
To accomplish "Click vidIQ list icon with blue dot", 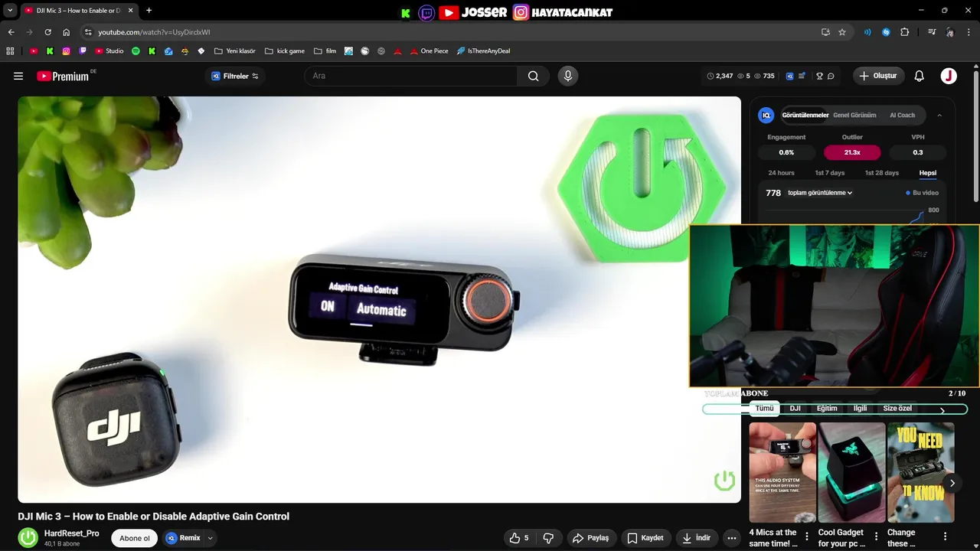I will [x=802, y=76].
